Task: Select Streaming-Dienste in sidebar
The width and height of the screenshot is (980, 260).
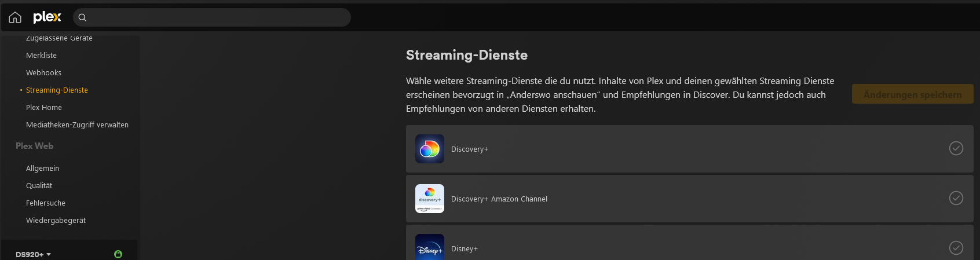Action: 57,90
